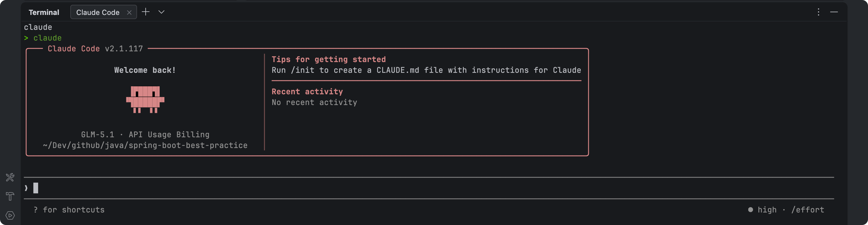The image size is (868, 225).
Task: Click the "GLM-5.1 · API Usage Billing" line
Action: 145,135
